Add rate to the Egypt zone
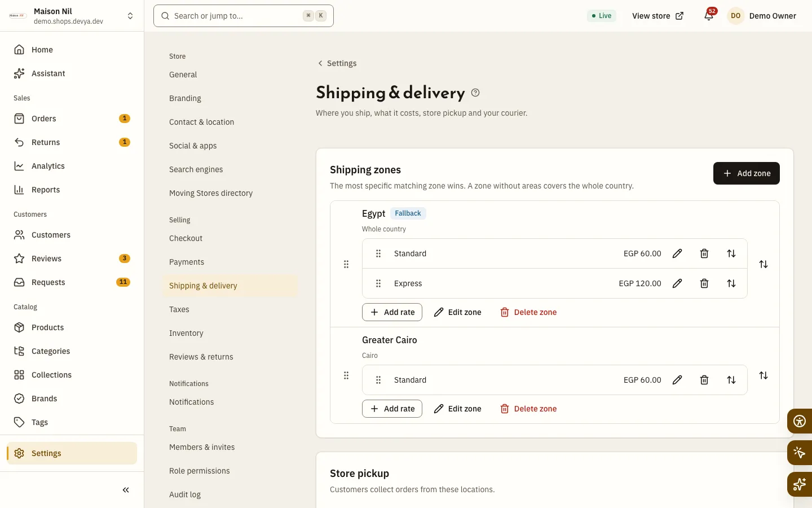The image size is (812, 508). click(x=392, y=312)
